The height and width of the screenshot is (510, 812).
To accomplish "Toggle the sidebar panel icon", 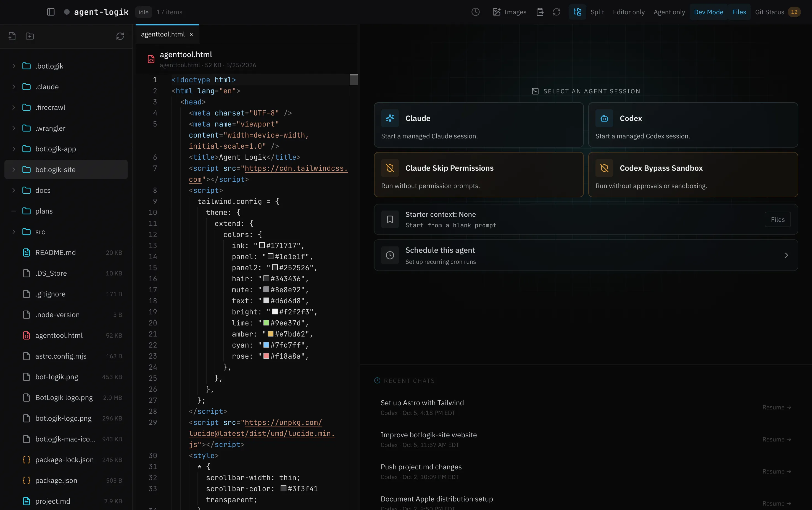I will coord(51,12).
